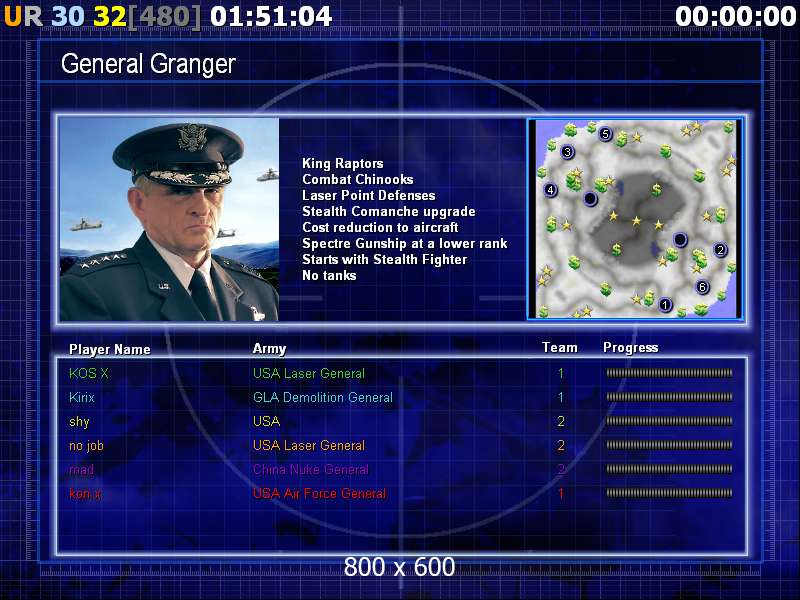Select player name no job
The height and width of the screenshot is (600, 800).
[x=86, y=446]
